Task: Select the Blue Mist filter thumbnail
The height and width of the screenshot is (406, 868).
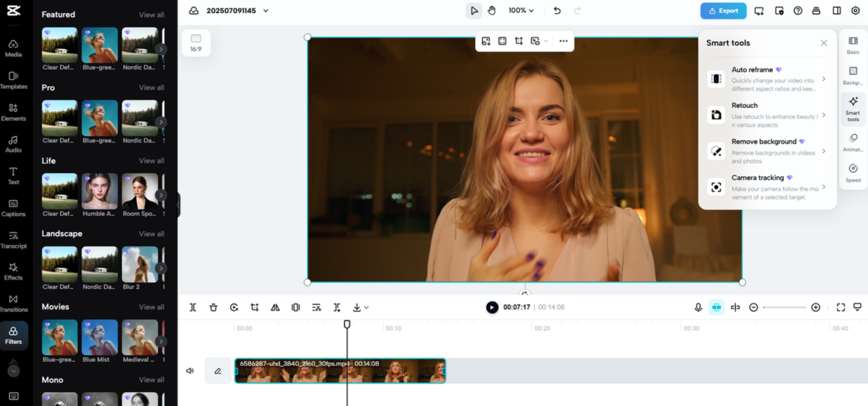Action: (100, 336)
